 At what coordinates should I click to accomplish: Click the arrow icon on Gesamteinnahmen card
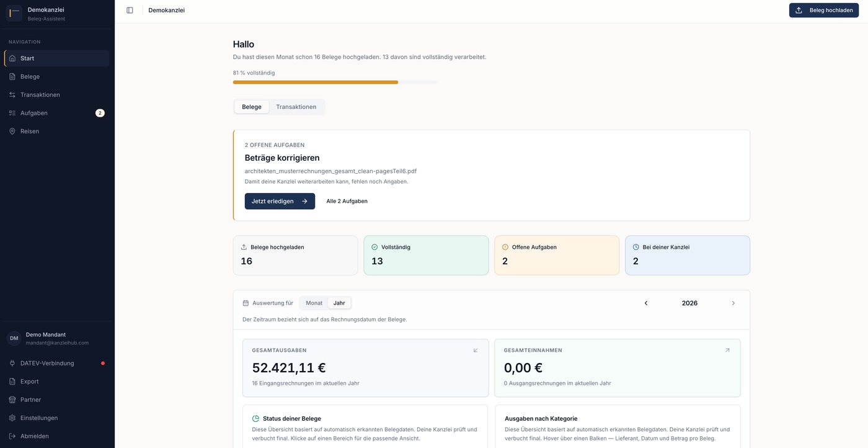pos(727,350)
